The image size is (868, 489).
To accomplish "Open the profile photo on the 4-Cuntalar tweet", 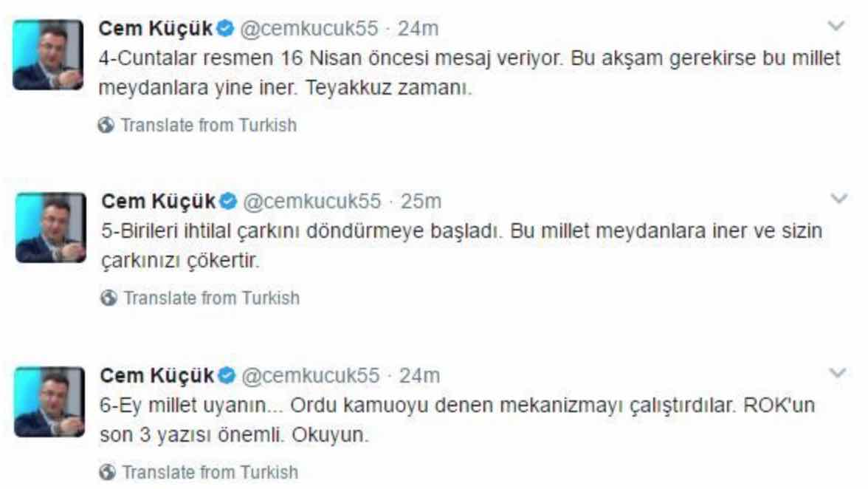I will pos(49,55).
